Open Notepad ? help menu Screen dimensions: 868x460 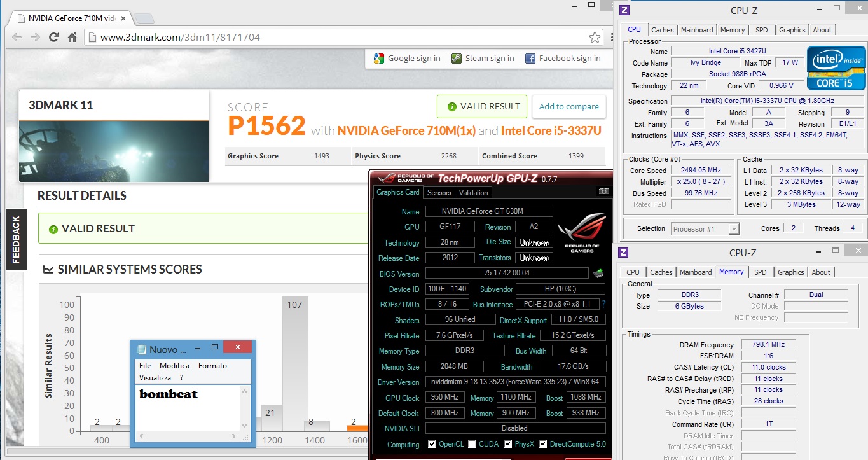point(181,378)
